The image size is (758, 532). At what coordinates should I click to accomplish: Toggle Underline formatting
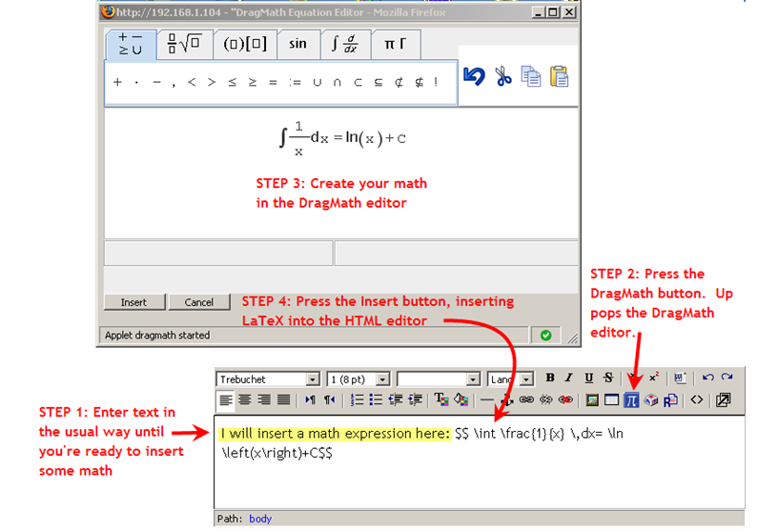coord(588,378)
